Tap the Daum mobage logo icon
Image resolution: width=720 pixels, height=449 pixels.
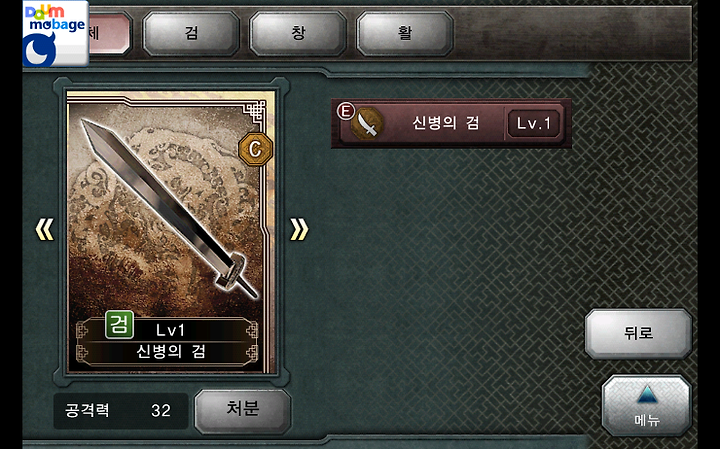[55, 33]
